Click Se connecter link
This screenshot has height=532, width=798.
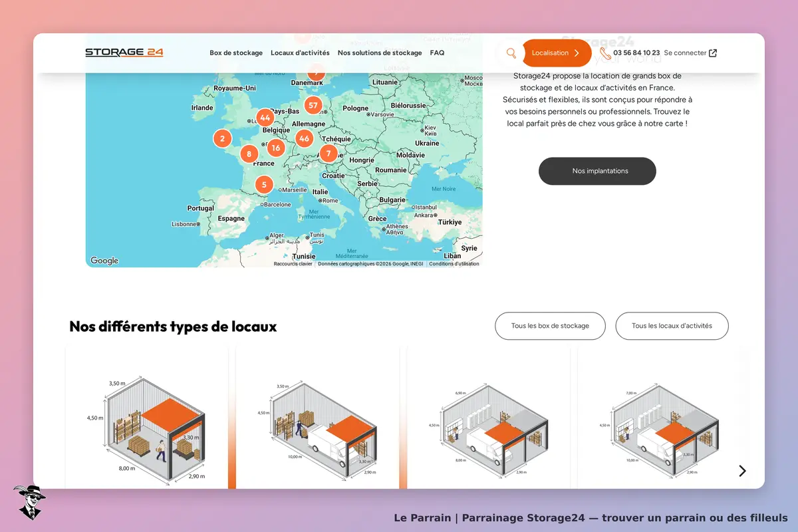tap(685, 53)
